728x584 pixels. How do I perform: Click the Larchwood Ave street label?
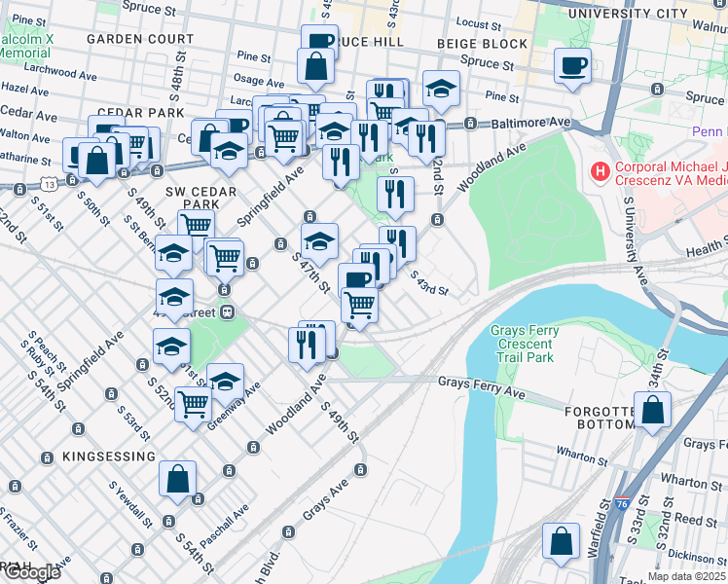pos(60,71)
